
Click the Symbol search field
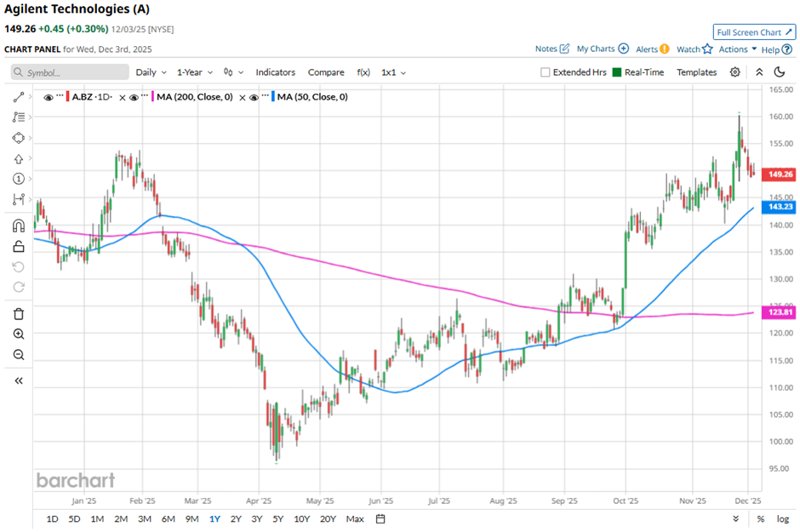click(71, 72)
